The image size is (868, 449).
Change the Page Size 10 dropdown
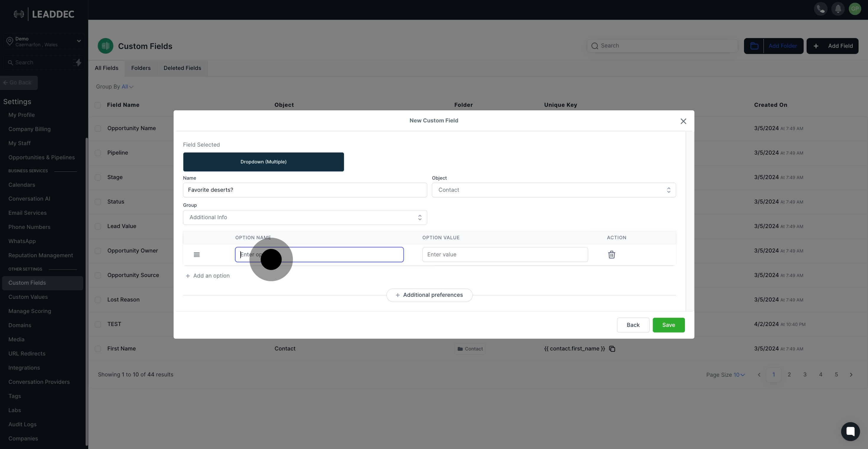pyautogui.click(x=739, y=375)
